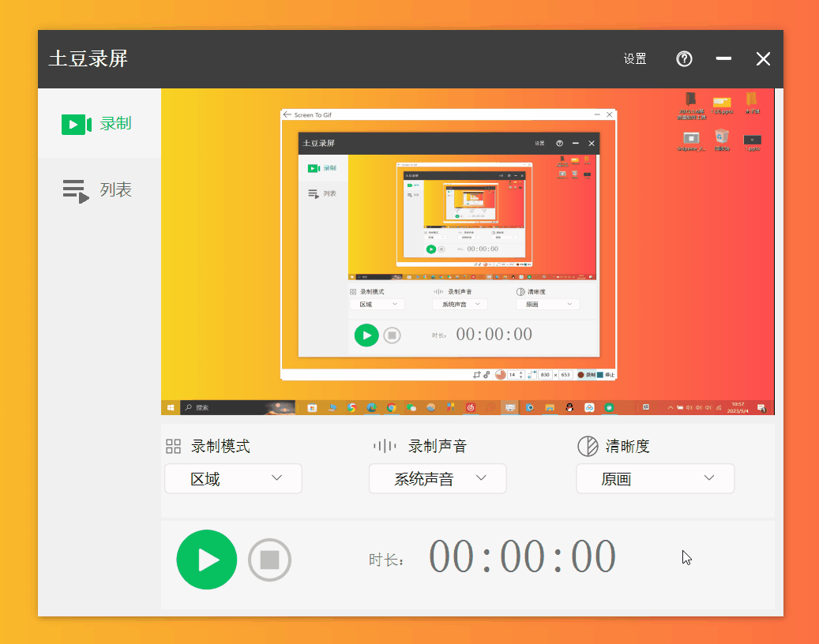The image size is (819, 644).
Task: Click the nested 土豆录屏 play button in the preview
Action: pyautogui.click(x=366, y=335)
